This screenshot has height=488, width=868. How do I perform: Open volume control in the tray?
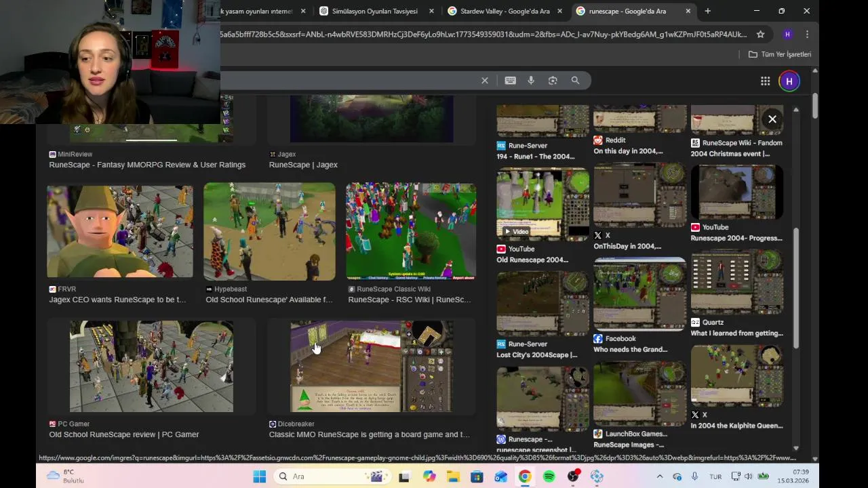click(748, 476)
